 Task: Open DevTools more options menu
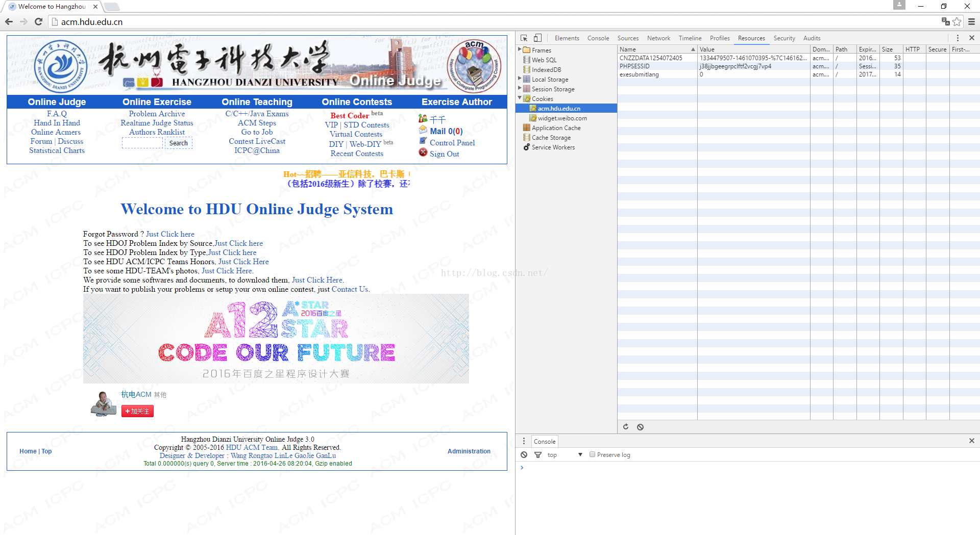click(958, 38)
